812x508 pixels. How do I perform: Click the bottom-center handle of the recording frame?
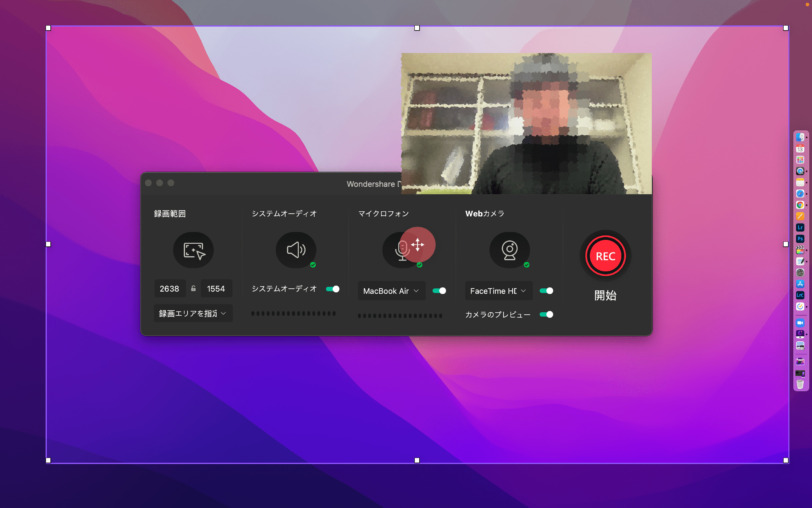click(417, 460)
